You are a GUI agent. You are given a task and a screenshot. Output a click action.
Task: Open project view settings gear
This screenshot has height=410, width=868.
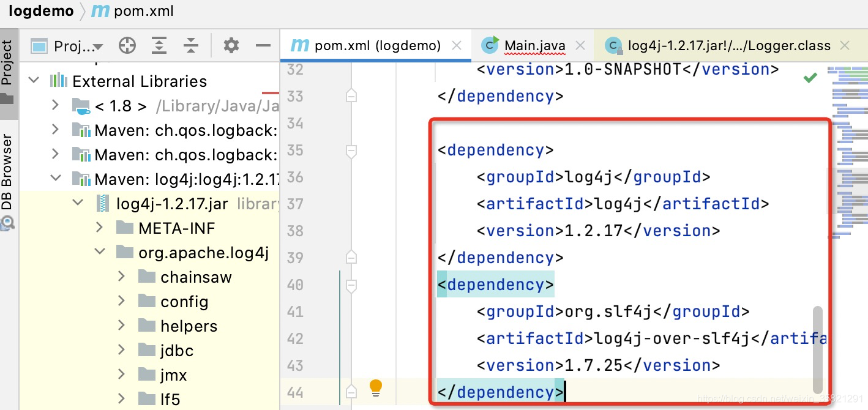pos(231,45)
